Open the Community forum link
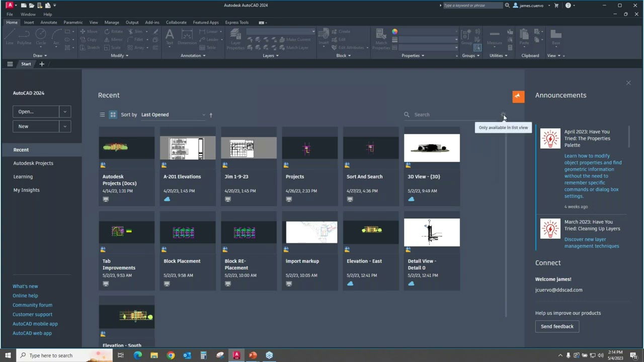This screenshot has height=362, width=644. click(32, 305)
